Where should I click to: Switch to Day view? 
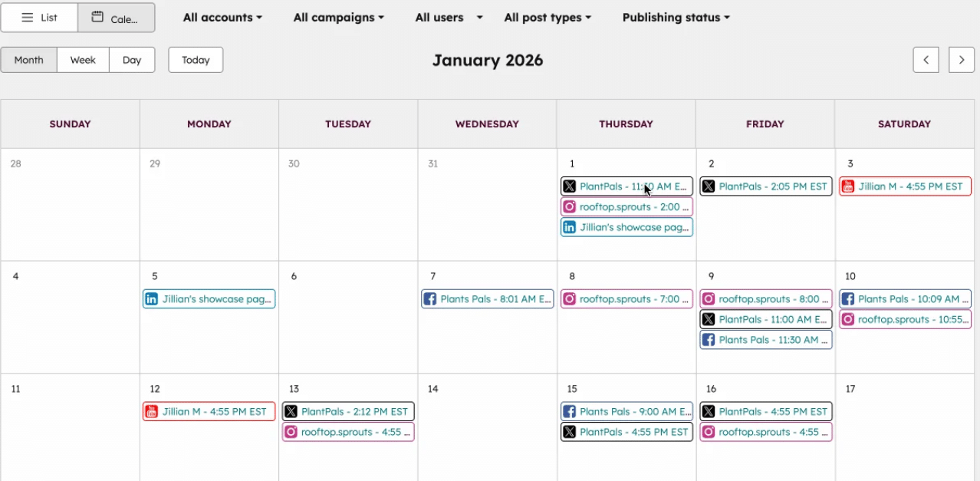[x=131, y=59]
